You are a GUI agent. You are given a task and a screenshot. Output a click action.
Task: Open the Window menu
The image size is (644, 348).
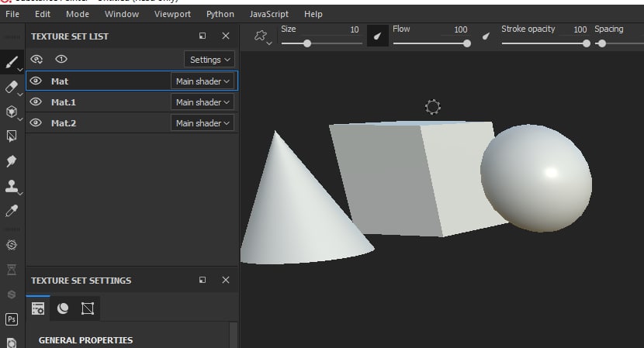(x=122, y=14)
